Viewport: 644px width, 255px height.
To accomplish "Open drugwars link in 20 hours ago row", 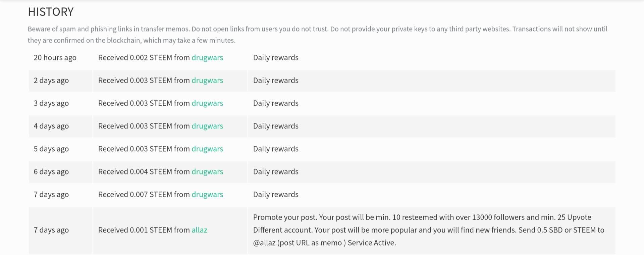I will 207,58.
